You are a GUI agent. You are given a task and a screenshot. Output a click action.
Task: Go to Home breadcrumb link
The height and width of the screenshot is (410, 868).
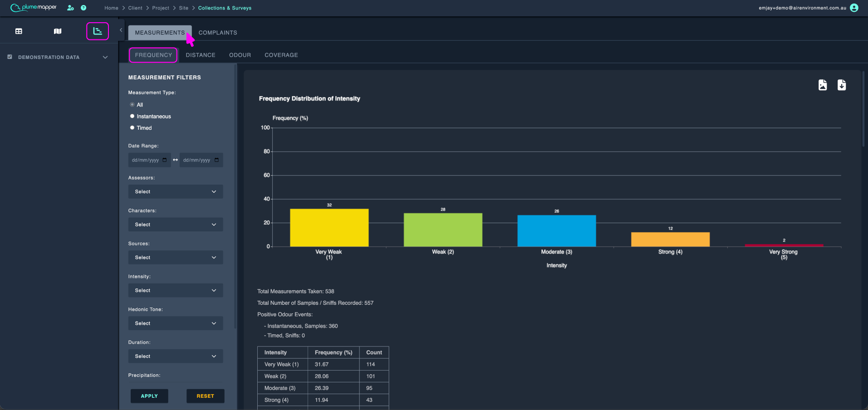click(x=111, y=8)
